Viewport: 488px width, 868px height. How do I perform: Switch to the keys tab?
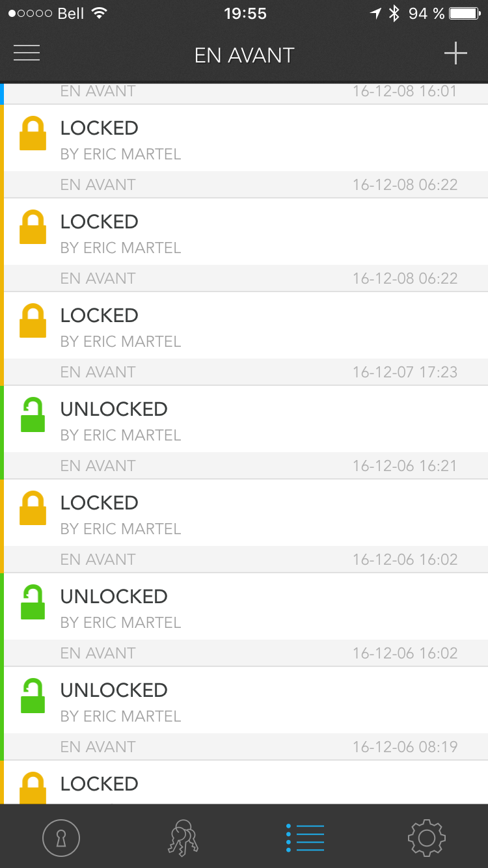[183, 837]
